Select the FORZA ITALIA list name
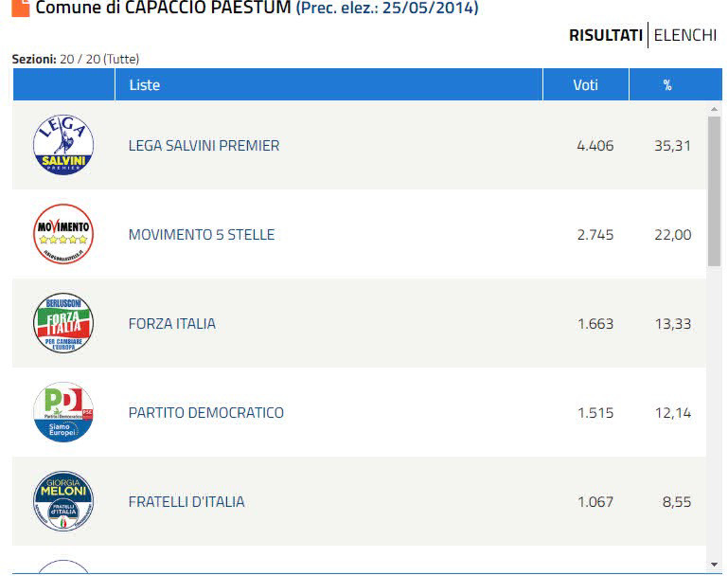The width and height of the screenshot is (728, 576). [x=172, y=324]
